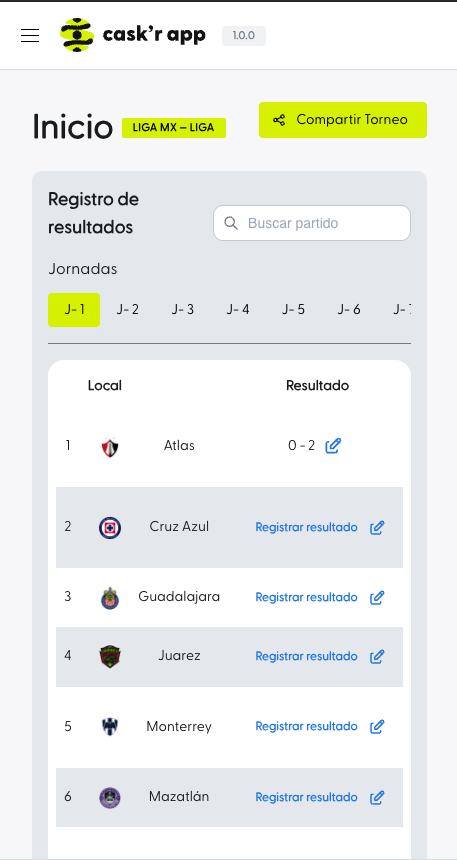457x860 pixels.
Task: Edit the Atlas match result pencil icon
Action: point(333,446)
